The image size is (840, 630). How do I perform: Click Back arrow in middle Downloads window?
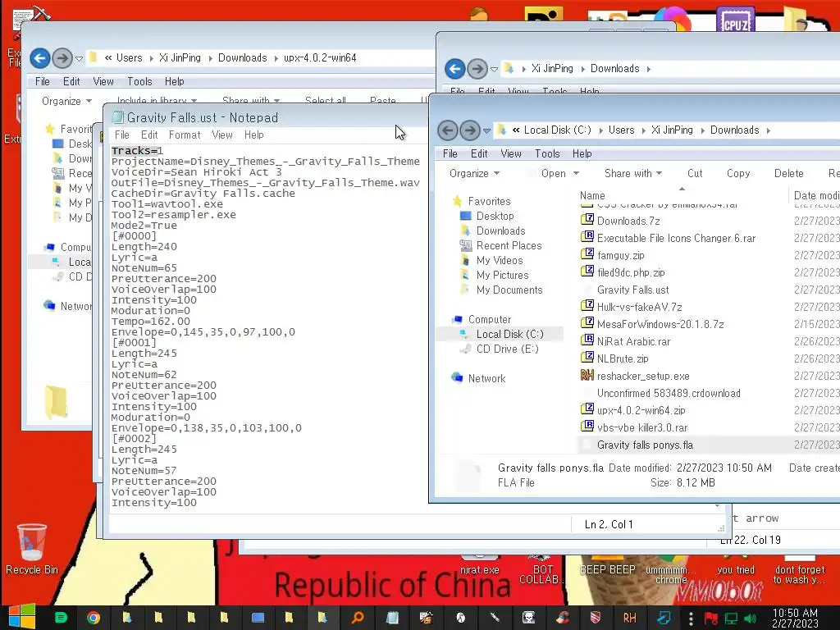pyautogui.click(x=454, y=69)
